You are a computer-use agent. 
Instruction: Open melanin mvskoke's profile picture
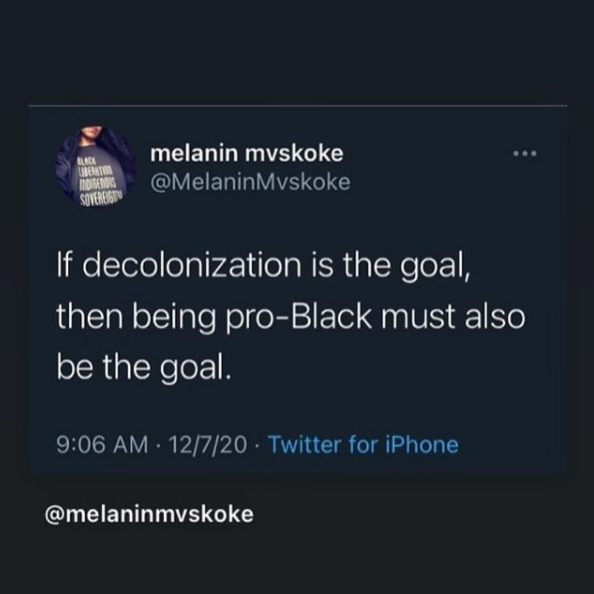95,167
